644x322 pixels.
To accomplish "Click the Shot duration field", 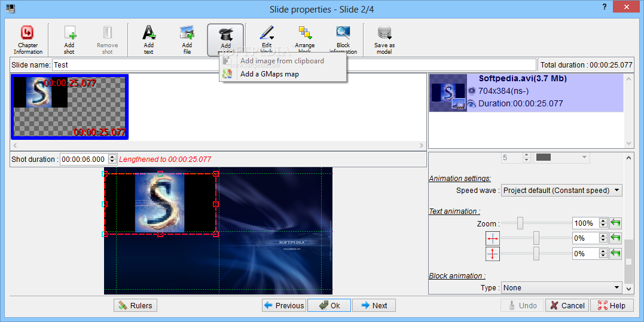I will click(84, 159).
